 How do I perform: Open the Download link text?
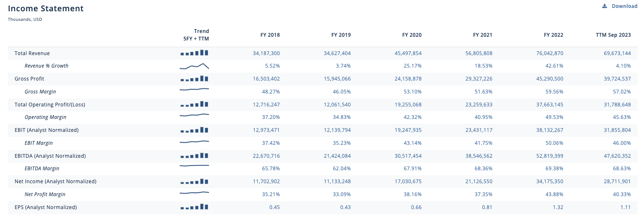tap(624, 6)
